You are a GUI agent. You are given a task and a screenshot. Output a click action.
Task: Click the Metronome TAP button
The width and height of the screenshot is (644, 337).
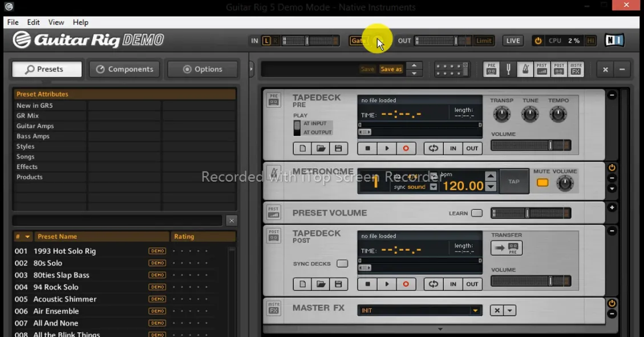point(514,181)
